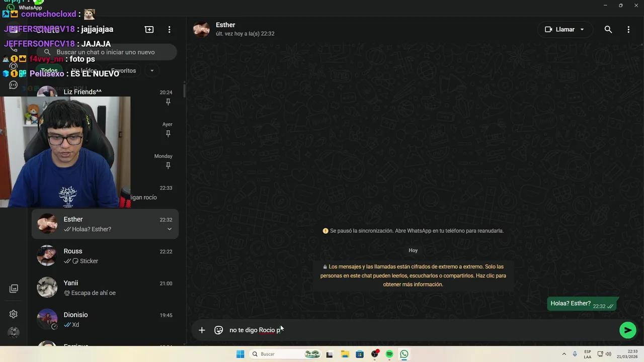Select the Favoritos filter tab

coord(123,71)
